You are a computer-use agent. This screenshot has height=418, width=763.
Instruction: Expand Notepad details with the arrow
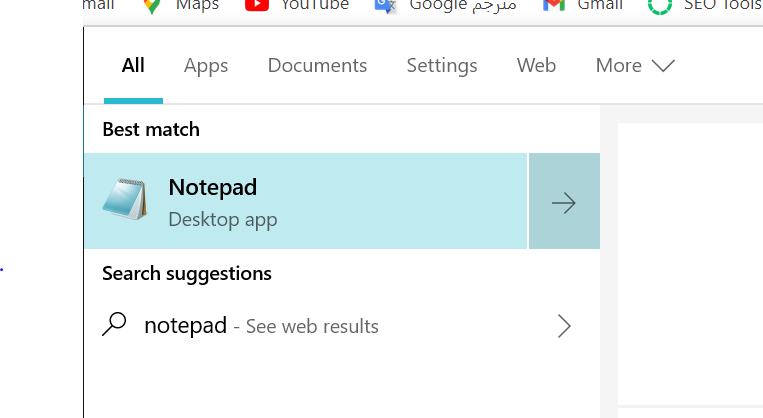[564, 201]
